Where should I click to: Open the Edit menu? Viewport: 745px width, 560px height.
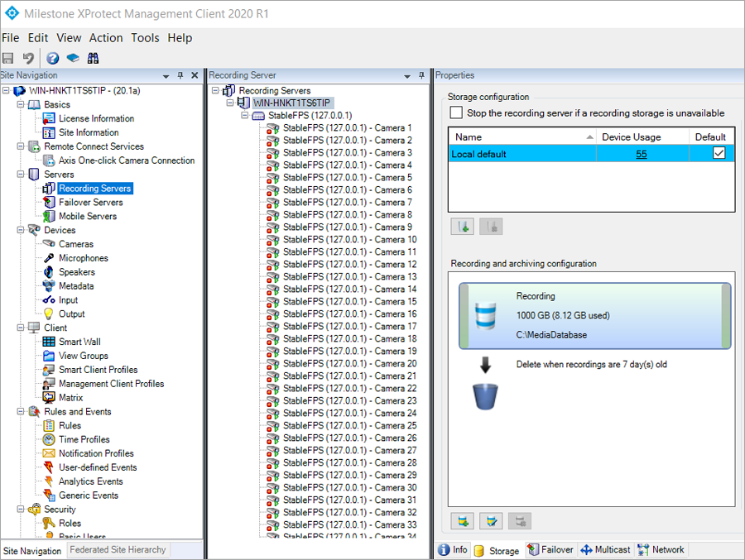[38, 38]
